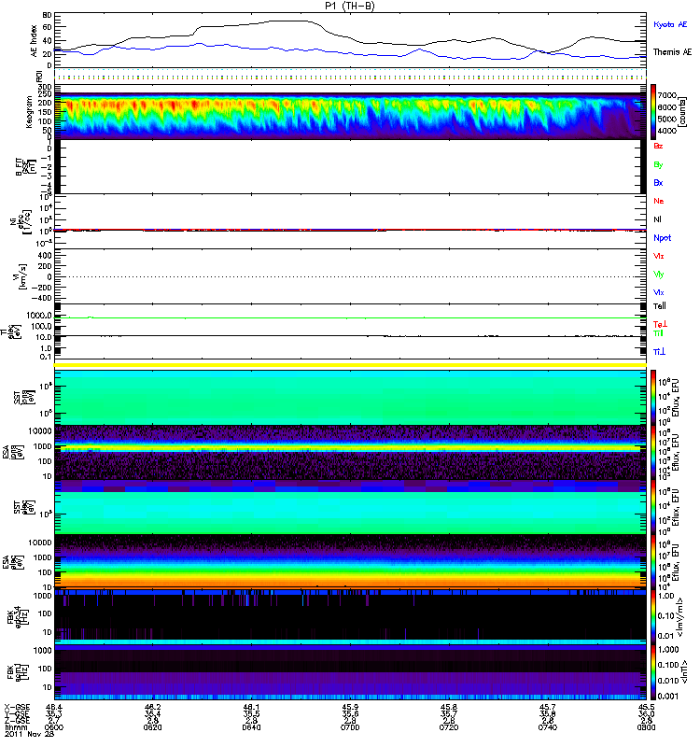Click the Vi [km/s] axis label
Image resolution: width=700 pixels, height=747 pixels.
[22, 276]
